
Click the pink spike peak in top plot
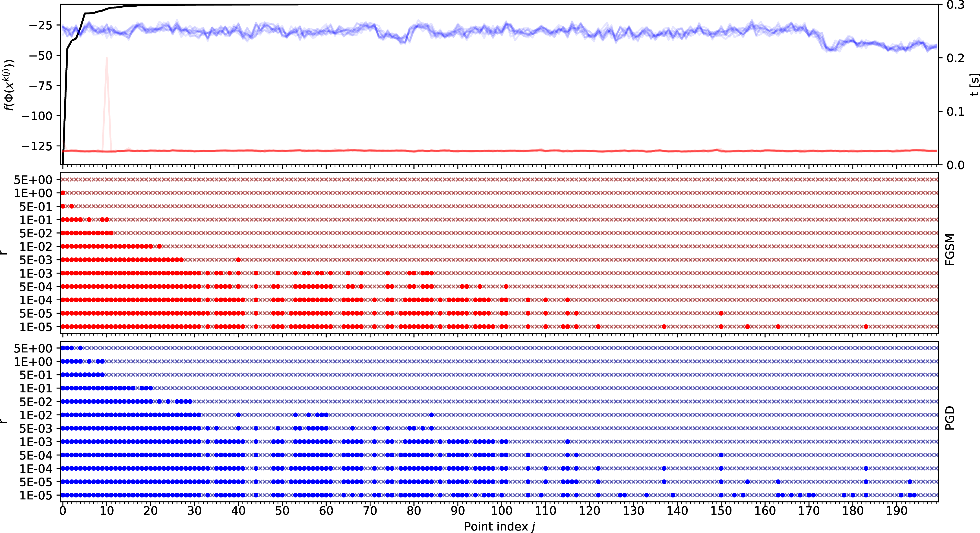click(x=106, y=58)
